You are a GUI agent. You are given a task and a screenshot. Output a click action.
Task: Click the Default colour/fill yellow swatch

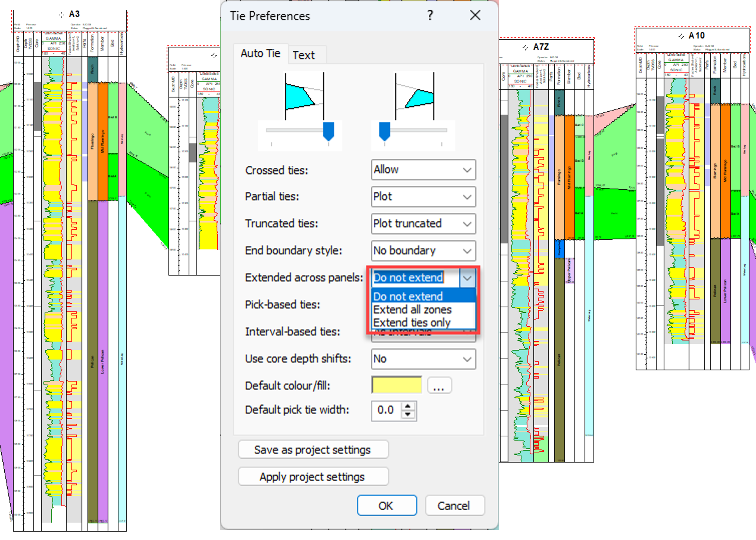(x=397, y=385)
